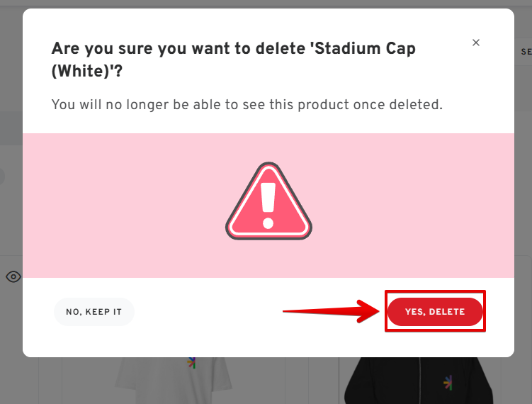Screen dimensions: 532x404
Task: Click the gray circle partially hidden at left edge
Action: pyautogui.click(x=1, y=176)
